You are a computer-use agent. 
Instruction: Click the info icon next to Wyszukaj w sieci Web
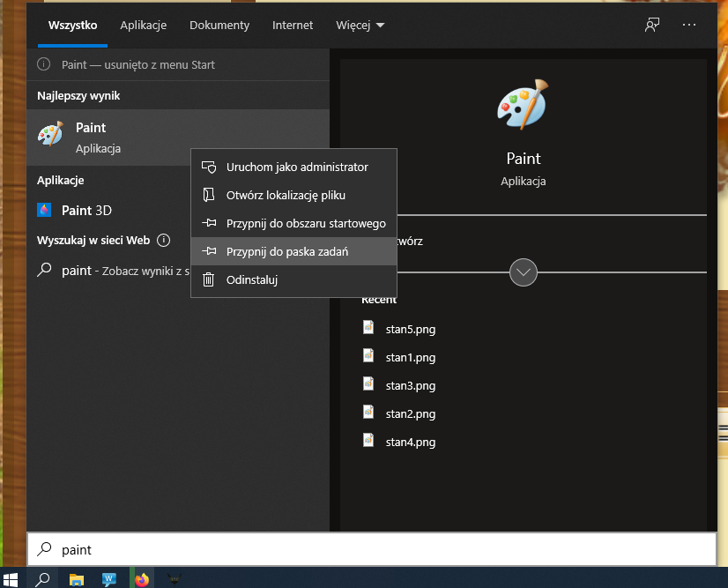coord(163,240)
